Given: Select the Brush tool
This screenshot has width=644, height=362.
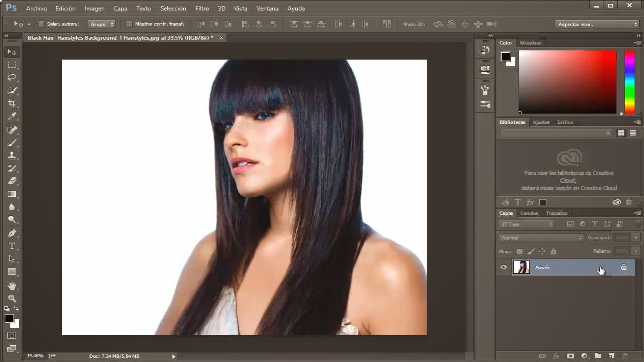Looking at the screenshot, I should point(12,143).
